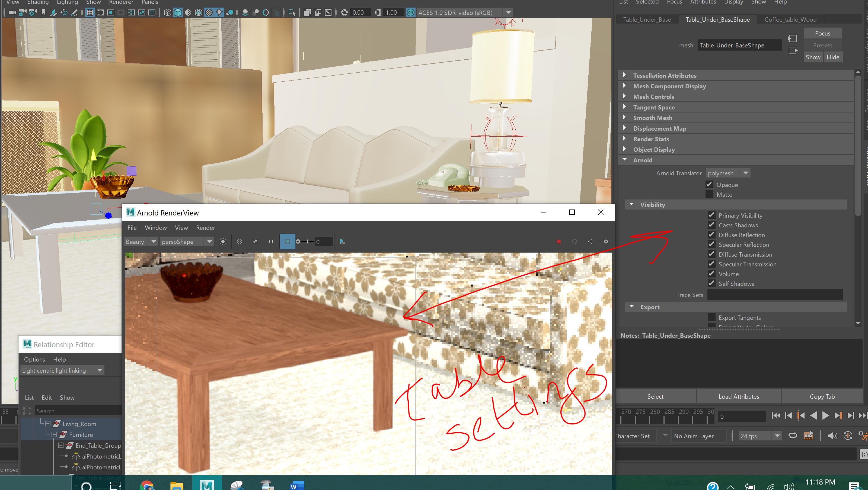Image resolution: width=868 pixels, height=490 pixels.
Task: Open the Arnold Translator polymesh dropdown
Action: coord(746,173)
